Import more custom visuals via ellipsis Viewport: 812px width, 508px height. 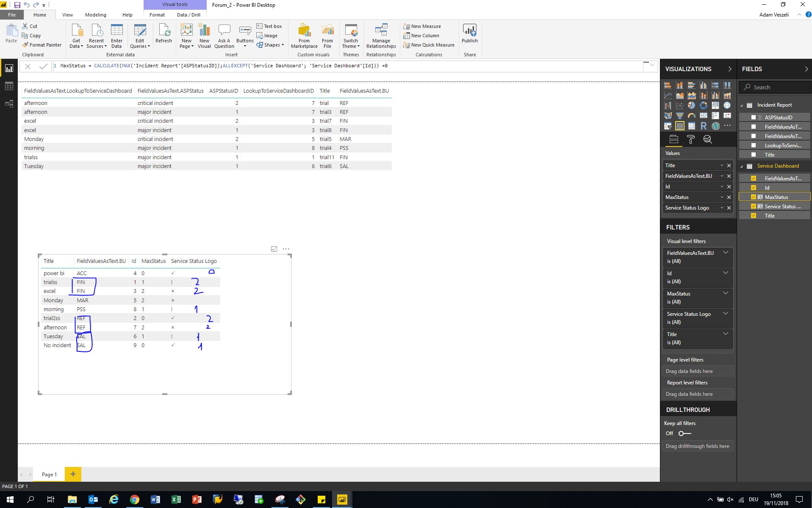(x=727, y=126)
